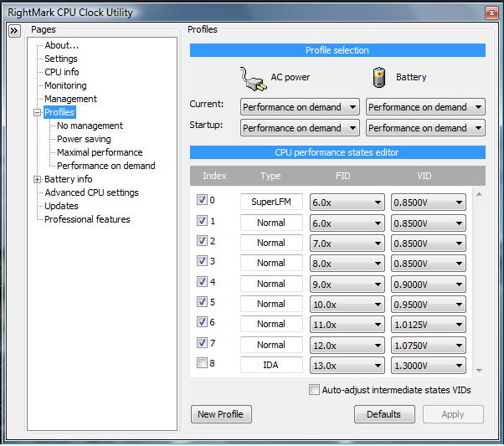Click the FID column header

click(x=342, y=176)
